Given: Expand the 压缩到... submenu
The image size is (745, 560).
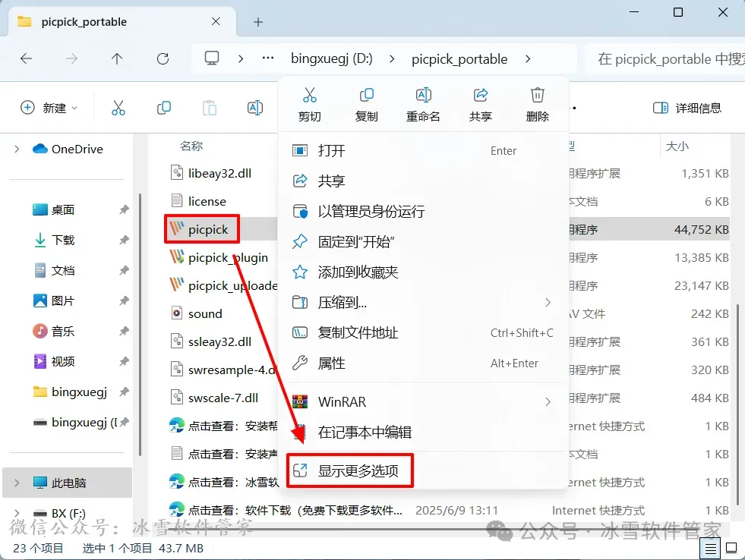Looking at the screenshot, I should pyautogui.click(x=548, y=302).
